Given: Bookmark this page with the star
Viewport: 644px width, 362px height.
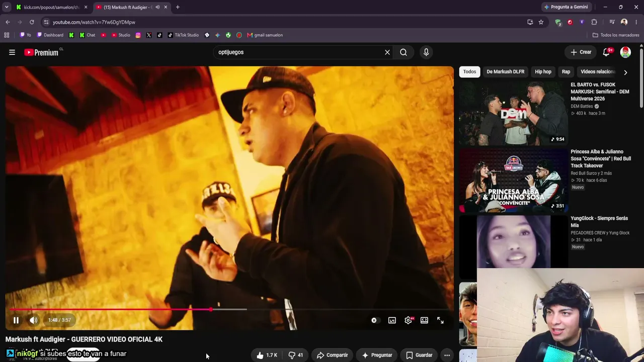Looking at the screenshot, I should point(541,22).
